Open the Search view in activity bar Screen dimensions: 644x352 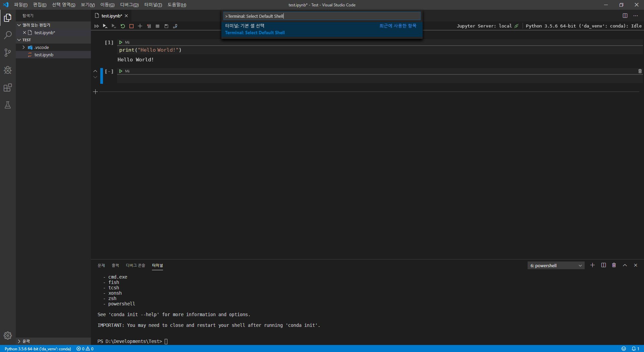pos(8,35)
